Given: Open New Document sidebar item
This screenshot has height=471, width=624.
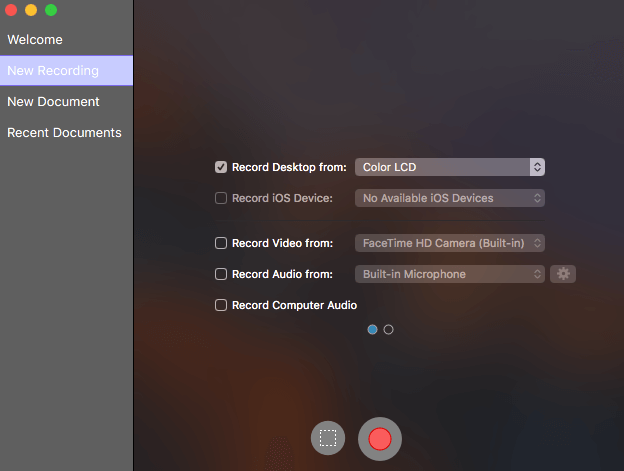Looking at the screenshot, I should (66, 101).
